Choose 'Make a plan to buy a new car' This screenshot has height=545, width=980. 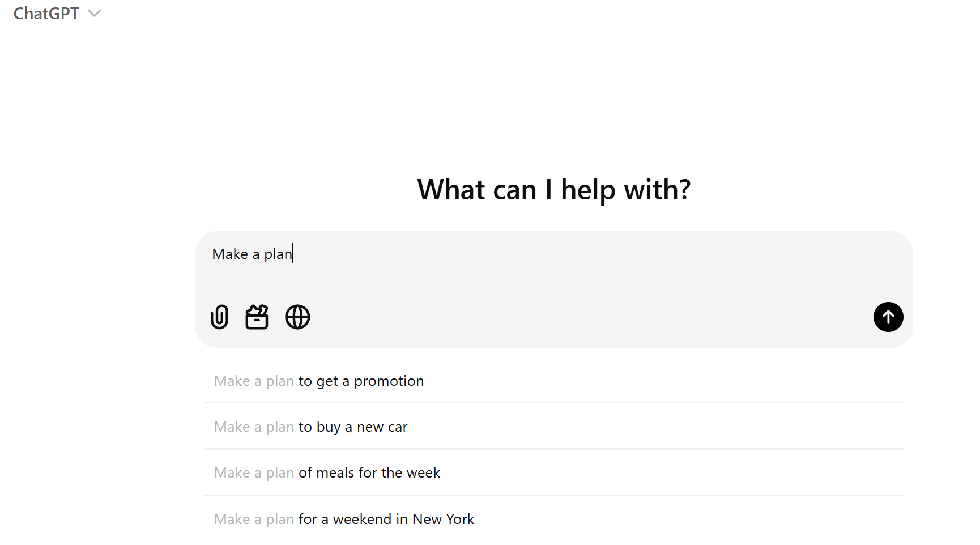[310, 426]
